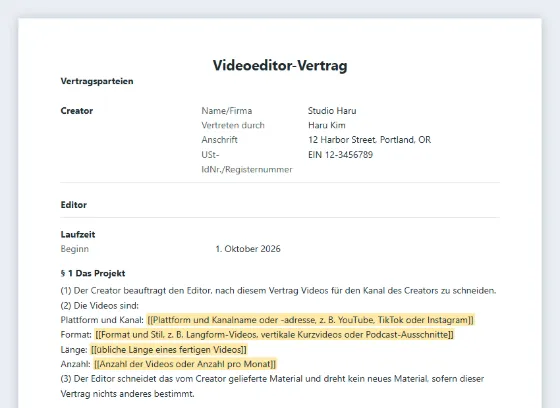Fill the Plattform und Kanalname placeholder
Image resolution: width=560 pixels, height=408 pixels.
(310, 320)
